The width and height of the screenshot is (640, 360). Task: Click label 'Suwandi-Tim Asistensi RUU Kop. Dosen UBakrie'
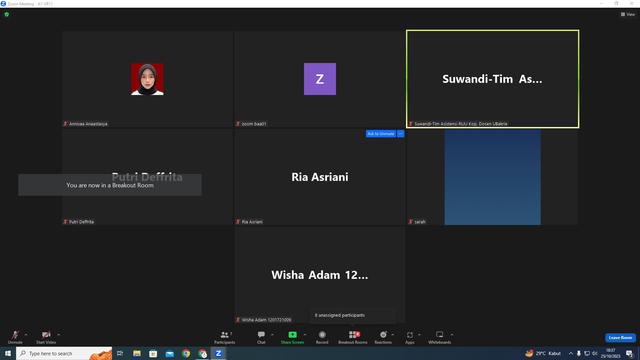(461, 124)
